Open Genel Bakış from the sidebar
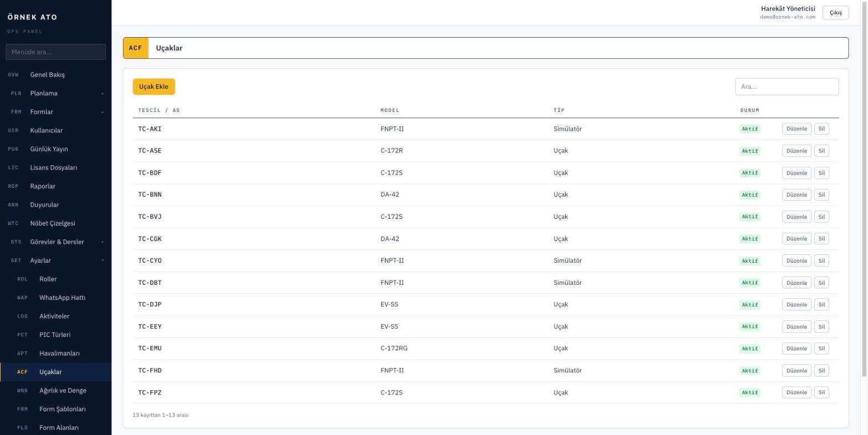Image resolution: width=868 pixels, height=435 pixels. click(55, 75)
